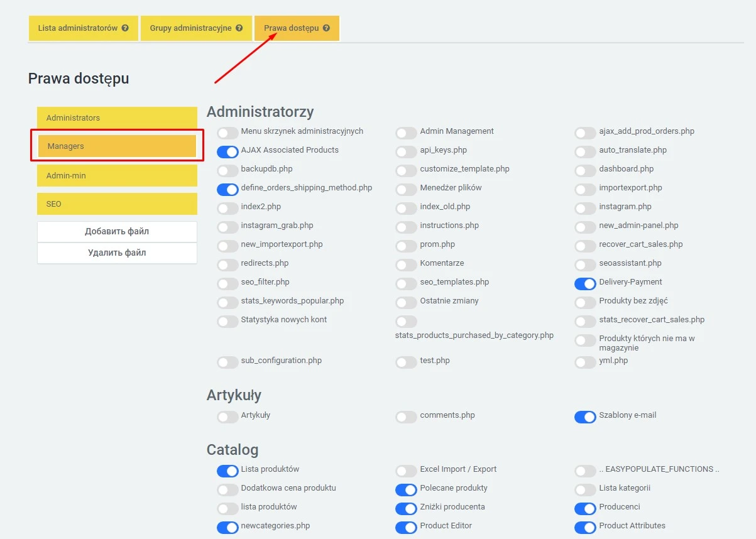756x539 pixels.
Task: Choose the SEO group
Action: point(117,204)
